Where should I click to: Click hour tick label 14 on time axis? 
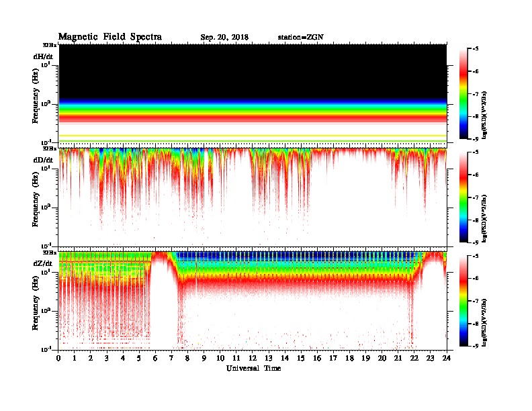tap(285, 358)
